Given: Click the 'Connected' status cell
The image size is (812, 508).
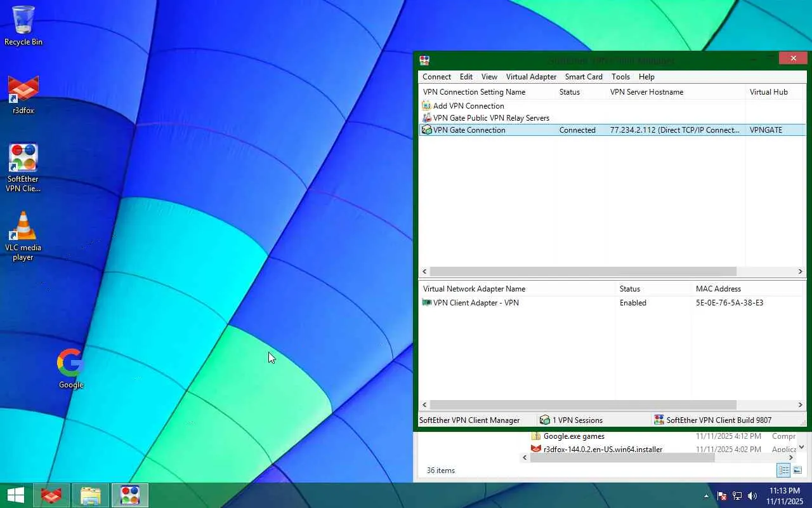Looking at the screenshot, I should pos(577,130).
